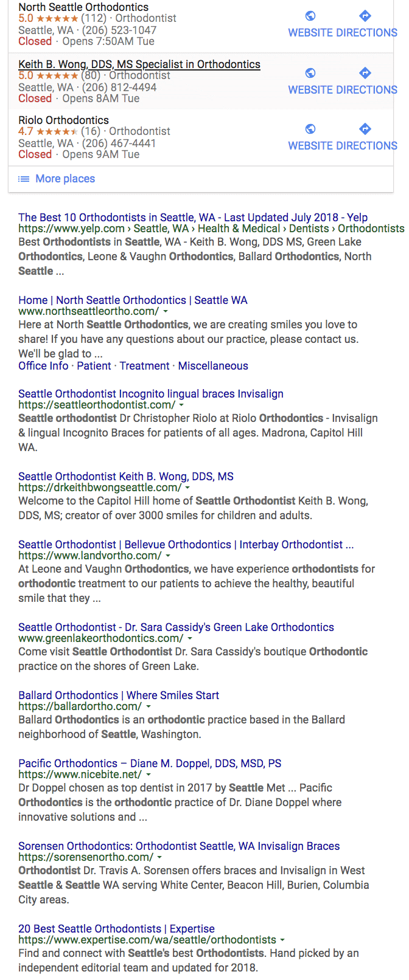The width and height of the screenshot is (409, 980).
Task: Get directions to North Seattle Orthodontics
Action: [x=365, y=16]
